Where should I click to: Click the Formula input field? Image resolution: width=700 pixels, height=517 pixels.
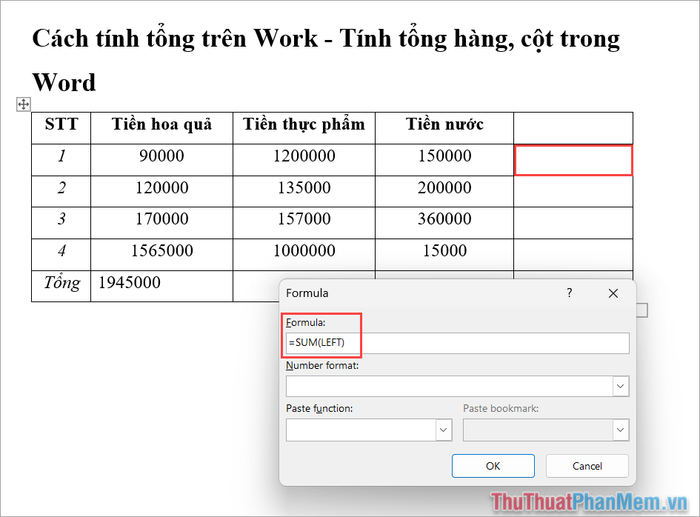pos(458,343)
